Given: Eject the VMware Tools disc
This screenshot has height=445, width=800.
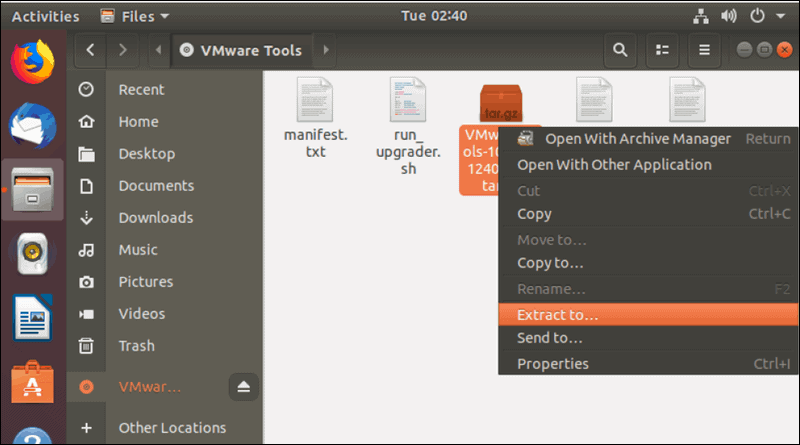Looking at the screenshot, I should point(243,387).
